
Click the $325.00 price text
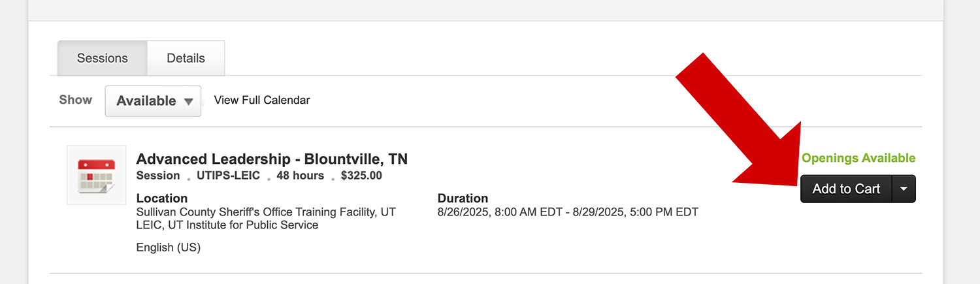361,176
